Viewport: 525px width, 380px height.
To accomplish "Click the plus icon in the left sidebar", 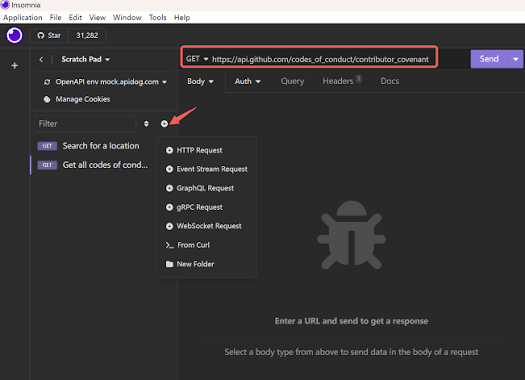I will point(14,66).
